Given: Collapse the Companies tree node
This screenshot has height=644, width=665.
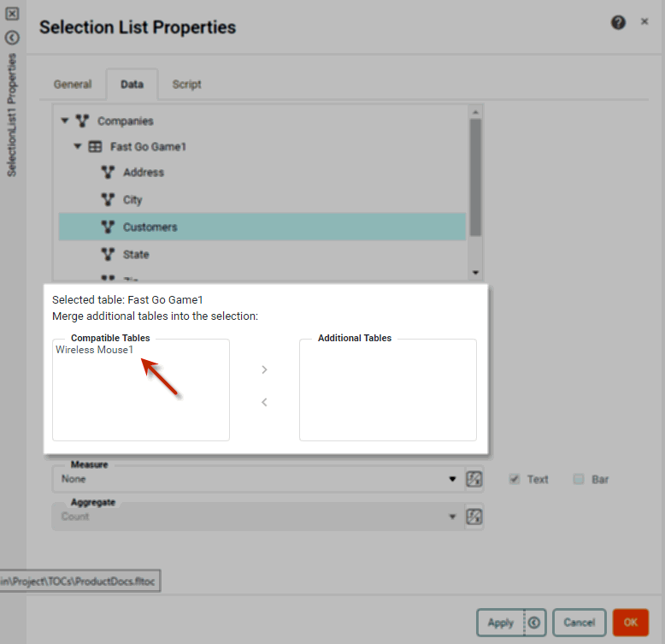Looking at the screenshot, I should (66, 121).
